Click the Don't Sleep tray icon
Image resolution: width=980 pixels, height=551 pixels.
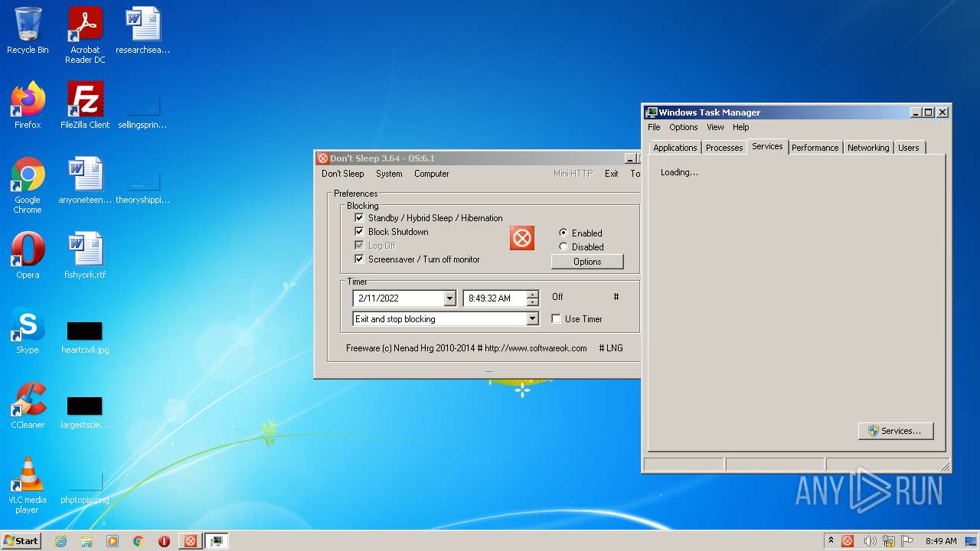click(848, 541)
